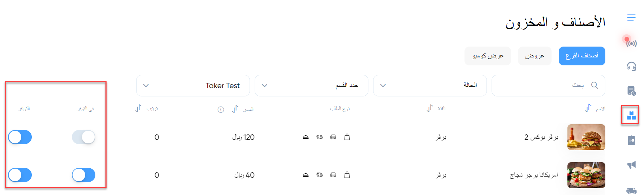Viewport: 644px width, 195px height.
Task: Click the price info circle icon
Action: (221, 109)
